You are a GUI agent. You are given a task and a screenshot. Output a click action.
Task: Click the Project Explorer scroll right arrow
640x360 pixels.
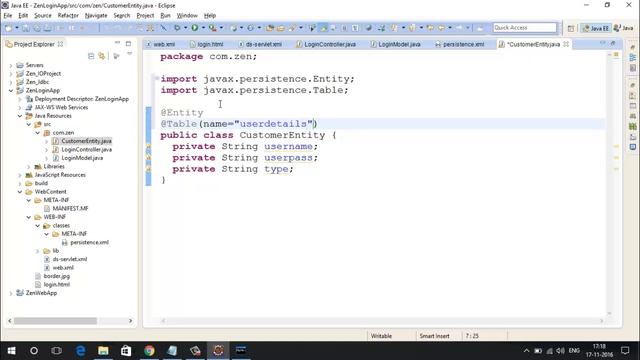coord(131,321)
